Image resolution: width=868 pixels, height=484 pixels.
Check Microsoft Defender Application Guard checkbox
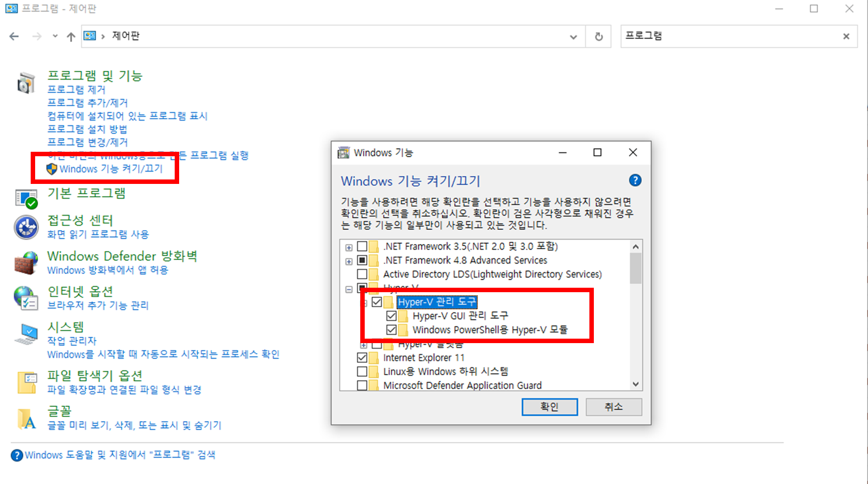tap(362, 385)
